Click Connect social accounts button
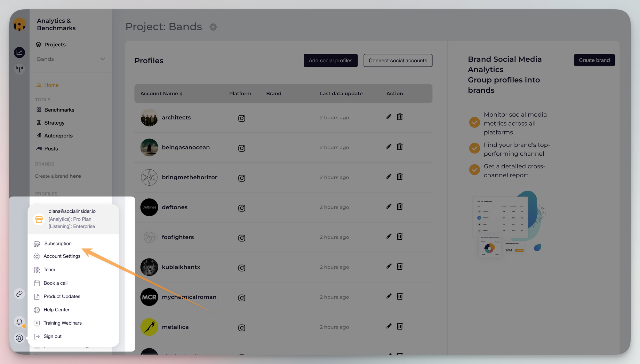Image resolution: width=640 pixels, height=364 pixels. point(398,60)
